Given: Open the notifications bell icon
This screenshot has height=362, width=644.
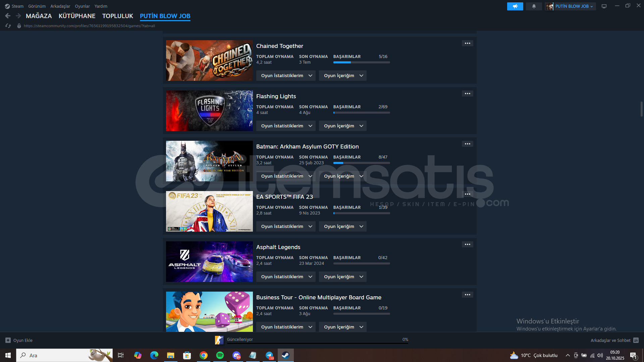Looking at the screenshot, I should coord(534,6).
